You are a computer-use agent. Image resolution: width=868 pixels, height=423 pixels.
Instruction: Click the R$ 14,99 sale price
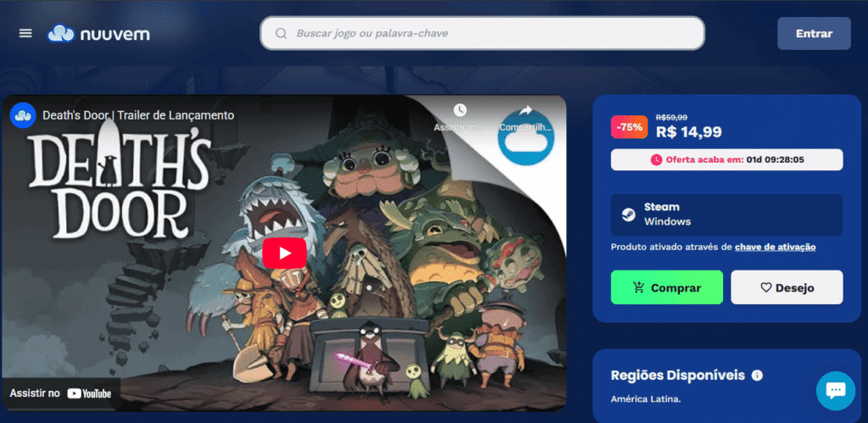coord(688,132)
